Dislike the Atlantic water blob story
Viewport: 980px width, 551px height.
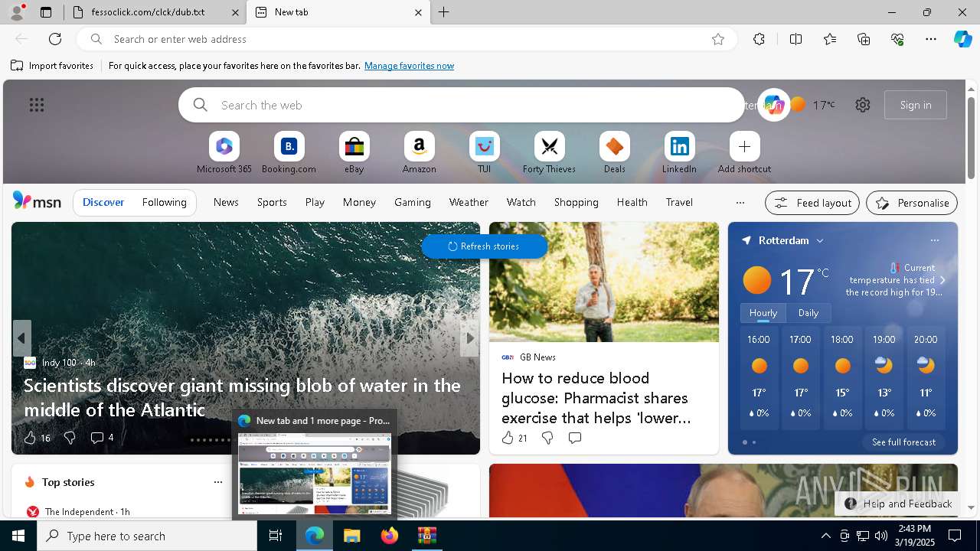coord(70,438)
